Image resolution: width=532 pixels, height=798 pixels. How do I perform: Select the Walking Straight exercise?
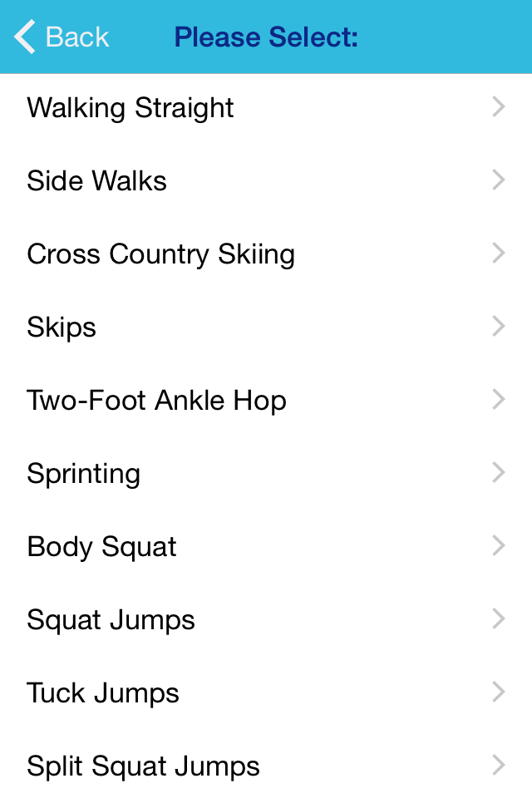click(131, 108)
